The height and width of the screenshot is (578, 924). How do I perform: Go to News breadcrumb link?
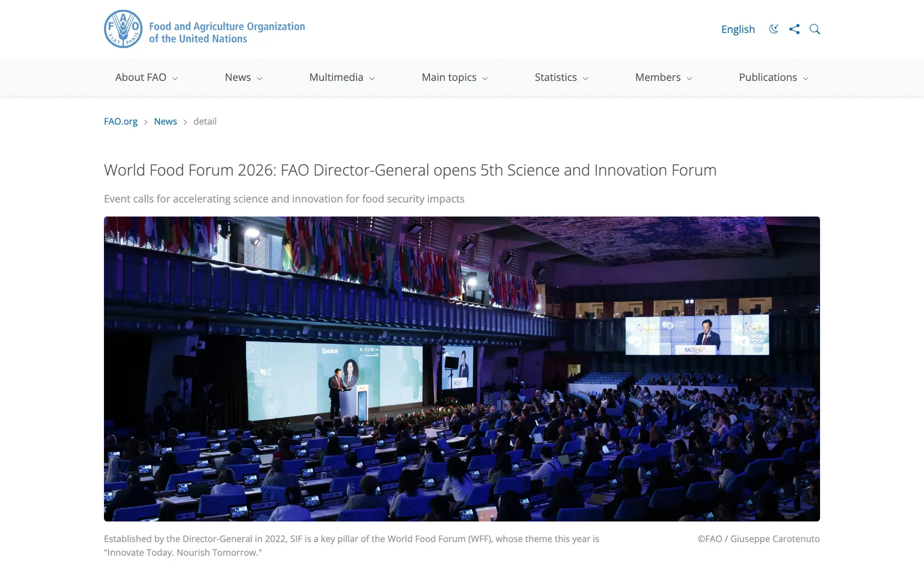pos(165,121)
